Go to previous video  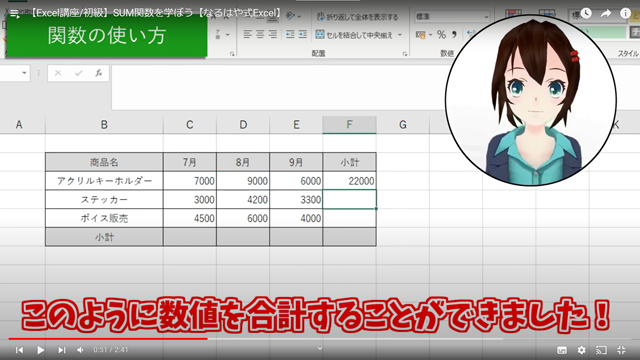(19, 350)
